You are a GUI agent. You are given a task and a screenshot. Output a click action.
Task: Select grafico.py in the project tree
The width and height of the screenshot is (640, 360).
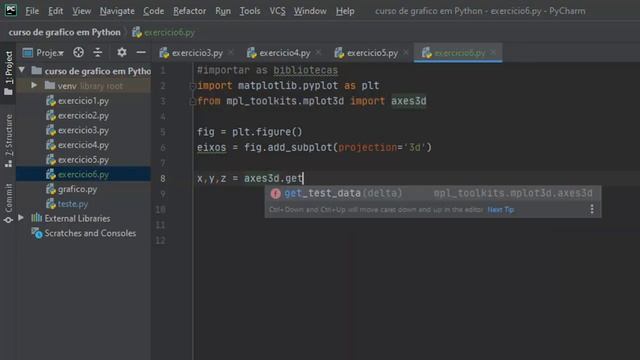click(72, 189)
